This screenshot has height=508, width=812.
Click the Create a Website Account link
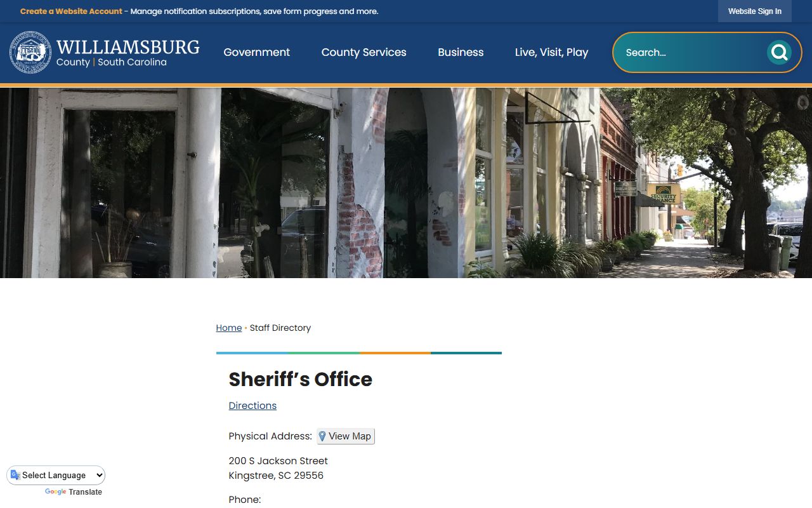[71, 11]
